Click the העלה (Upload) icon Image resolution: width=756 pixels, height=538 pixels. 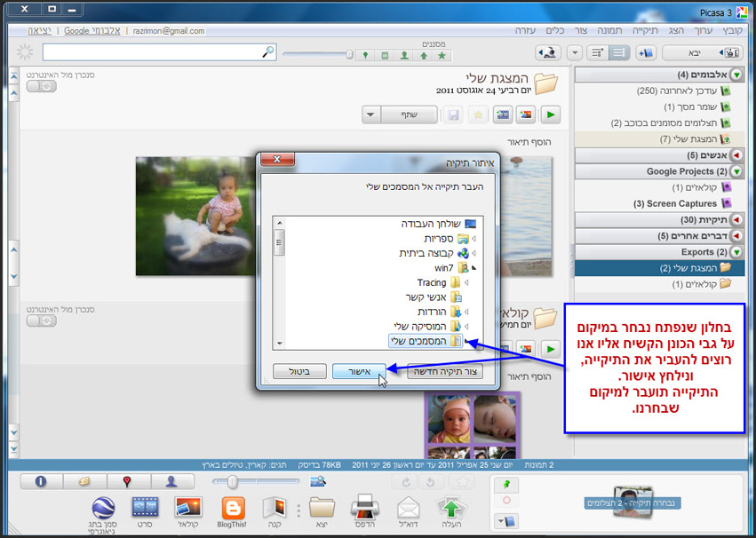(451, 512)
